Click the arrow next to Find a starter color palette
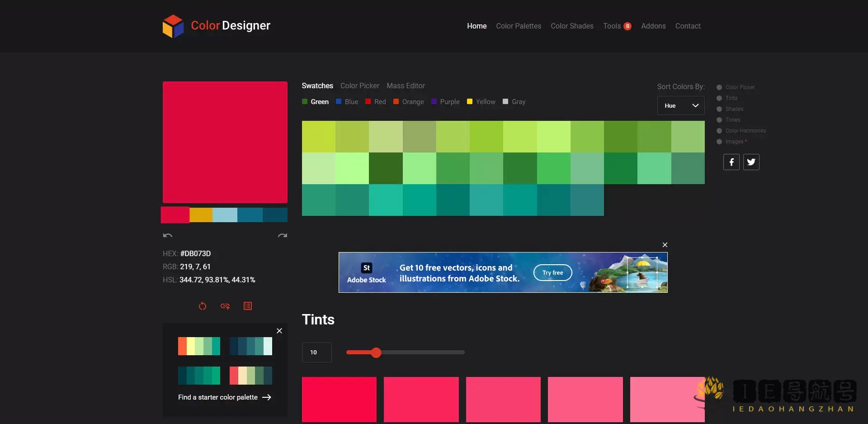Screen dimensions: 868x424 267,397
